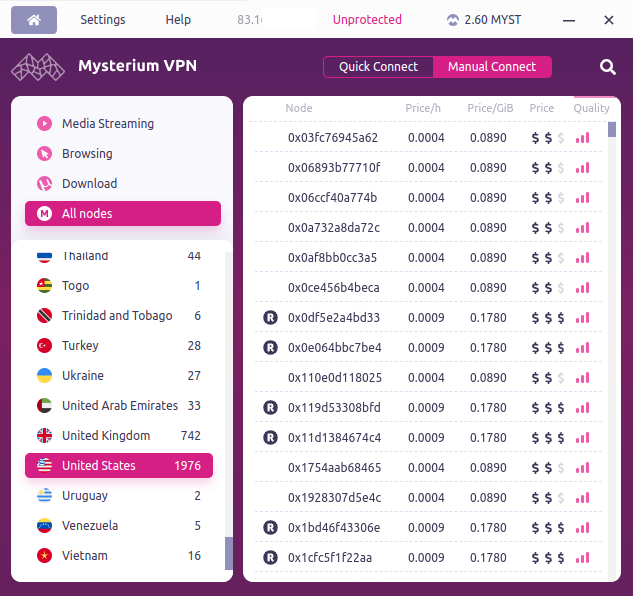
Task: Sort list by Price/h column header
Action: [x=425, y=108]
